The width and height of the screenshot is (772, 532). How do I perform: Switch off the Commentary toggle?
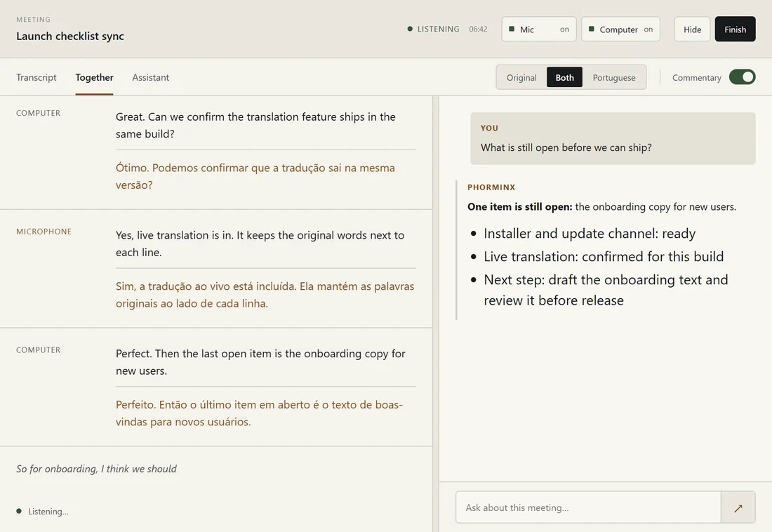coord(742,77)
